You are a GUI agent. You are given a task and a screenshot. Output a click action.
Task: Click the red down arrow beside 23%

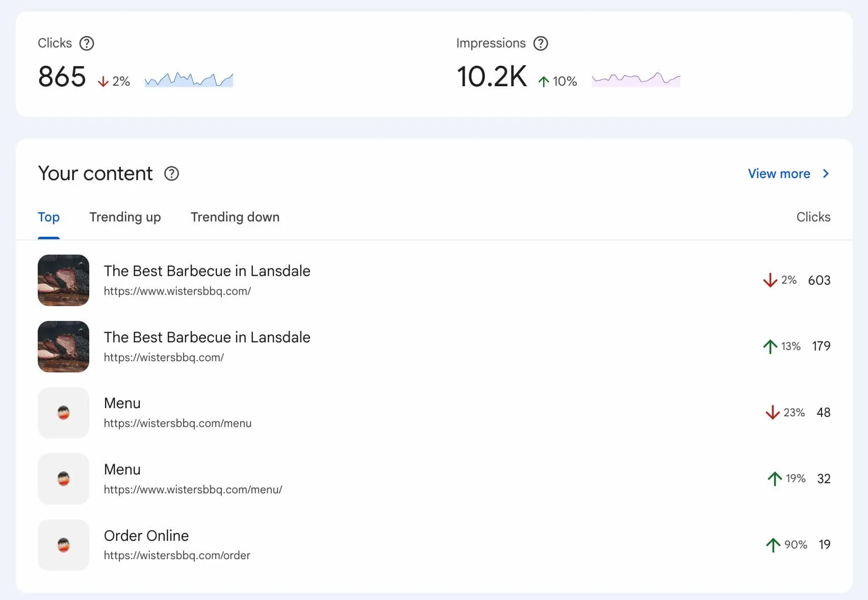[x=773, y=412]
